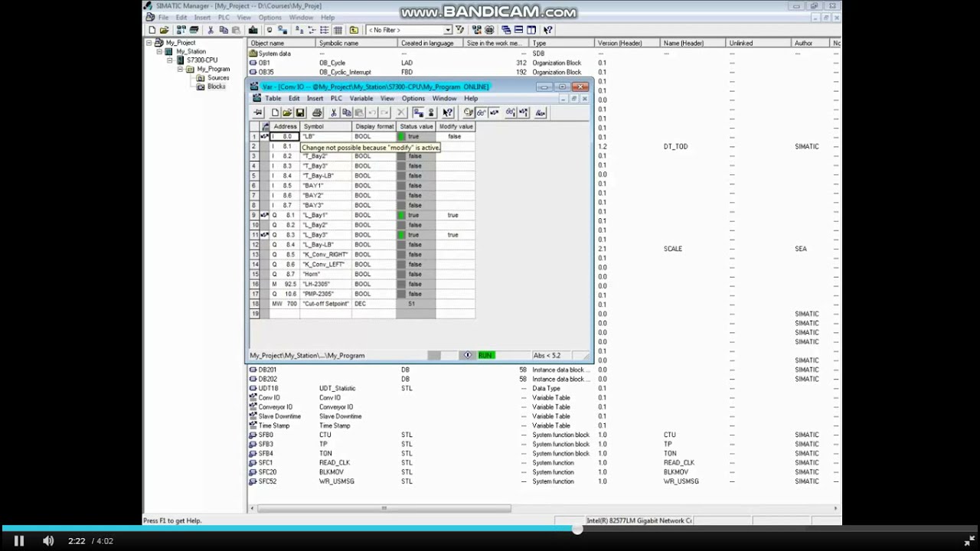Click New Project icon in SIMATIC Manager toolbar
The image size is (980, 551).
tap(152, 30)
